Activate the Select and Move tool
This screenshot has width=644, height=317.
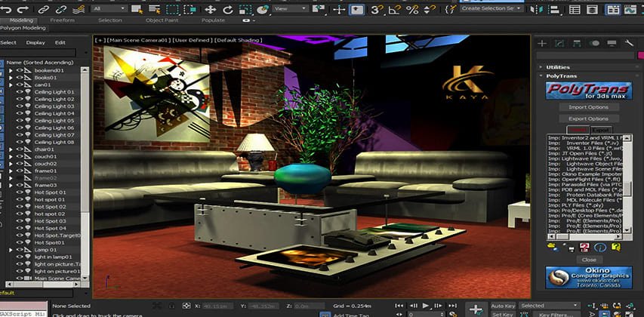[211, 9]
